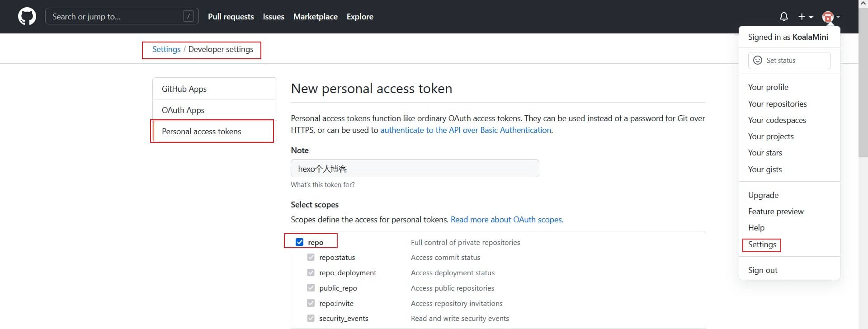Toggle the repo:status checkbox
Image resolution: width=868 pixels, height=329 pixels.
pos(311,257)
